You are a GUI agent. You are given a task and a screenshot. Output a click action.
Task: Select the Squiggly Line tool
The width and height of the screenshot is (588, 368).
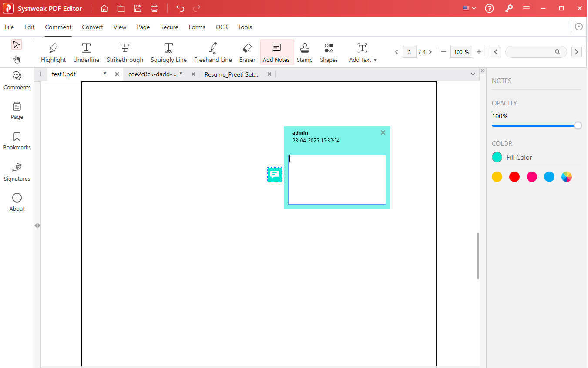coord(168,52)
